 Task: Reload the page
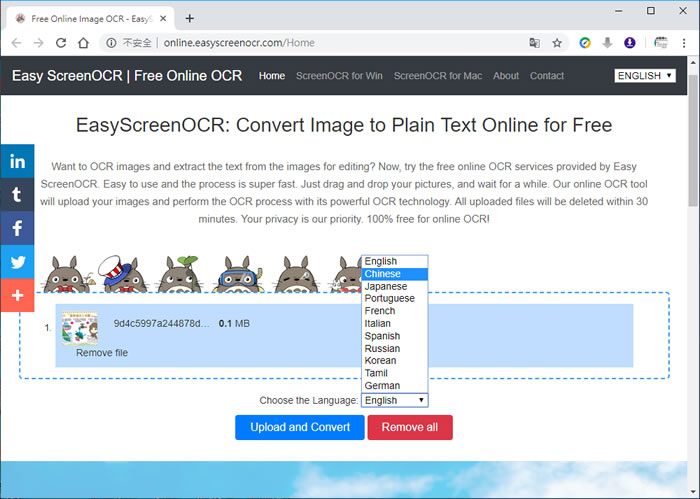coord(61,43)
